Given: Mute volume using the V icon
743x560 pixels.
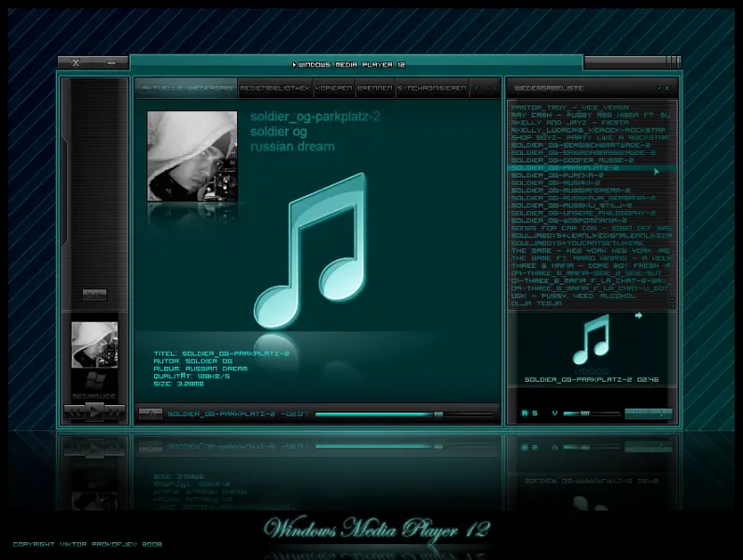Looking at the screenshot, I should (554, 413).
